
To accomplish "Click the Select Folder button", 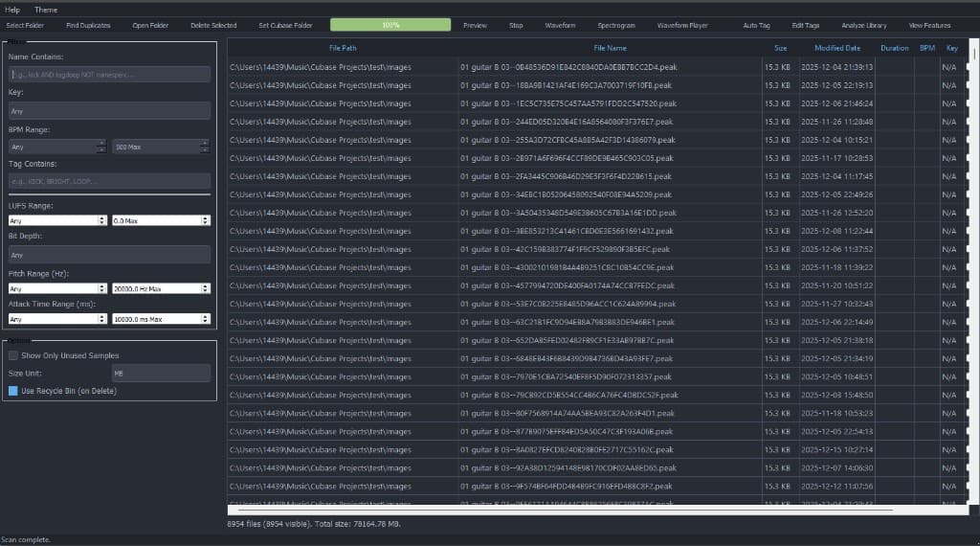I will 25,25.
